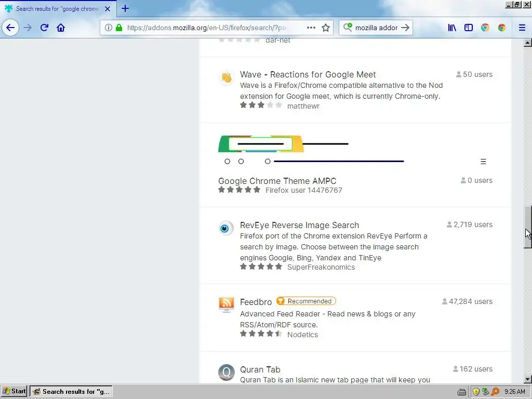This screenshot has height=399, width=532.
Task: Go back to the previous page
Action: tap(10, 28)
